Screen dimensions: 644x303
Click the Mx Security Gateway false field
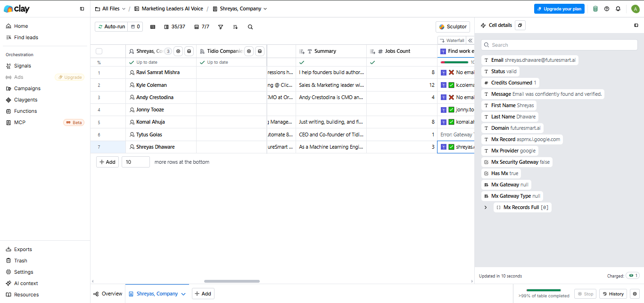point(517,162)
